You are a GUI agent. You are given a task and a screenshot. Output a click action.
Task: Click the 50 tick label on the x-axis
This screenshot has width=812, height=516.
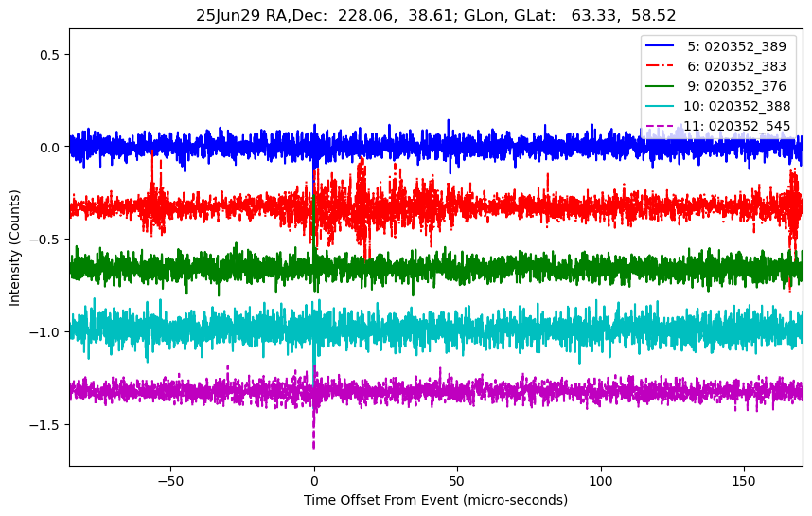(x=457, y=481)
